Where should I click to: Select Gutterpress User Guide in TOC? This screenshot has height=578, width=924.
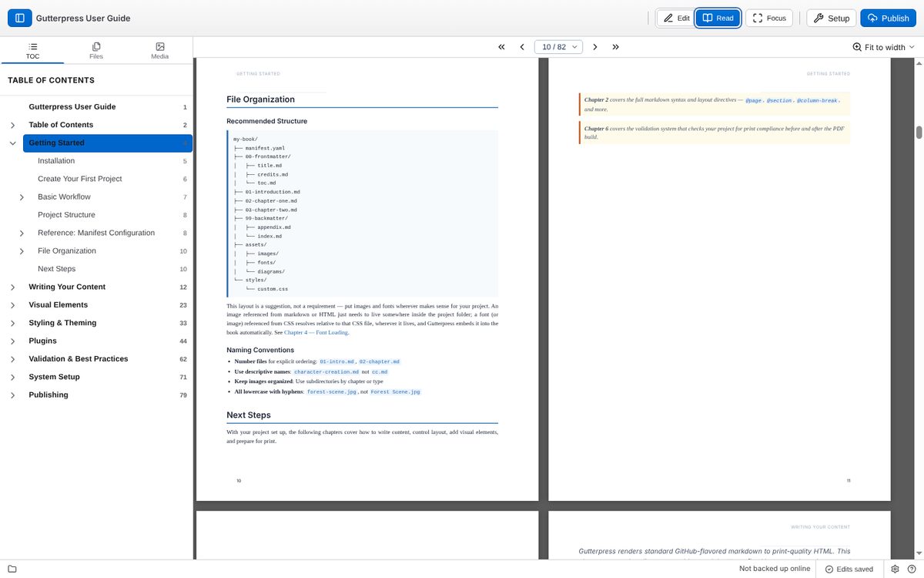point(72,107)
